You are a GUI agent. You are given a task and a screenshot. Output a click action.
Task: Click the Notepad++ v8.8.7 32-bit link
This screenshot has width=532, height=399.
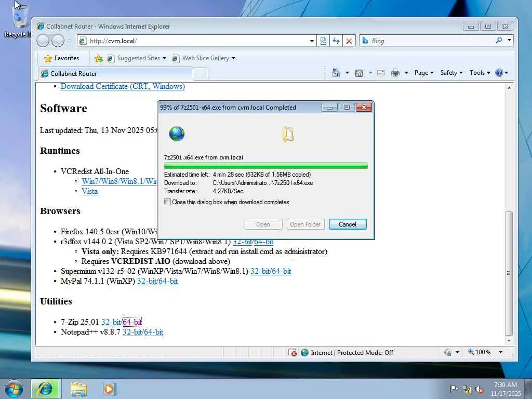132,332
